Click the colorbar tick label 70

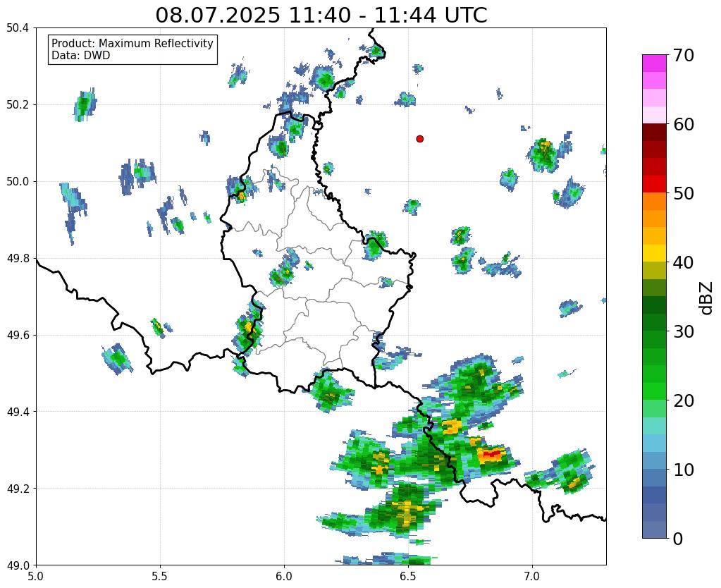(x=683, y=55)
